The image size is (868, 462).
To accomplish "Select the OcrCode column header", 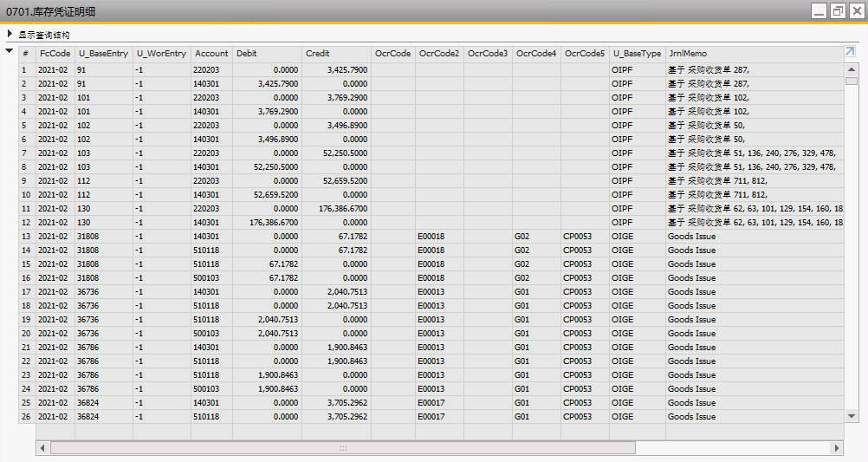I will tap(393, 54).
